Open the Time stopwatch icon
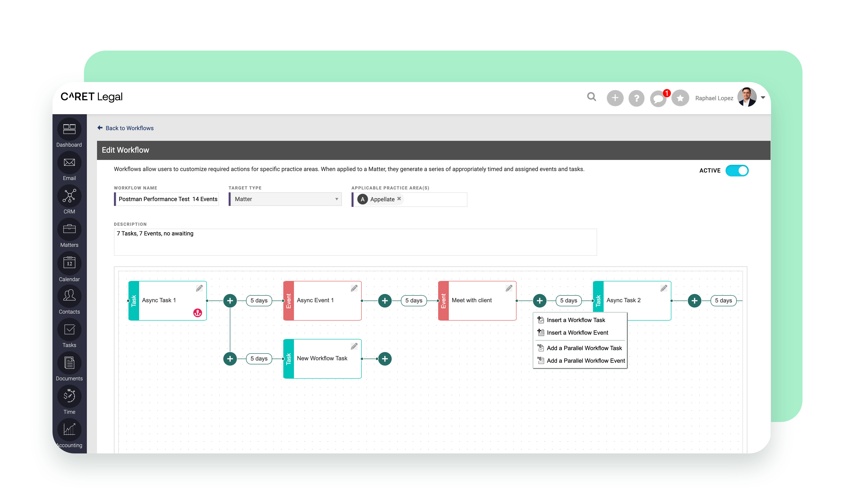Viewport: 855px width, 504px height. 69,396
